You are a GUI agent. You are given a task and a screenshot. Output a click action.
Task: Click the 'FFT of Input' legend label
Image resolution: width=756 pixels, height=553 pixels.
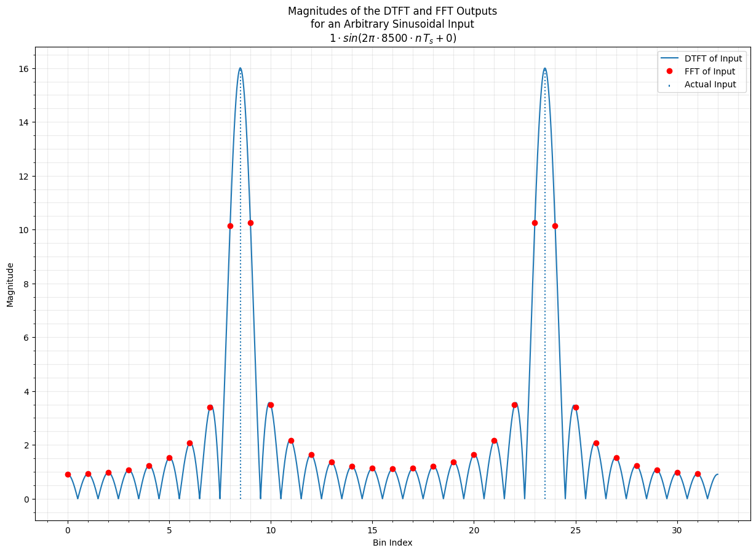pos(709,71)
